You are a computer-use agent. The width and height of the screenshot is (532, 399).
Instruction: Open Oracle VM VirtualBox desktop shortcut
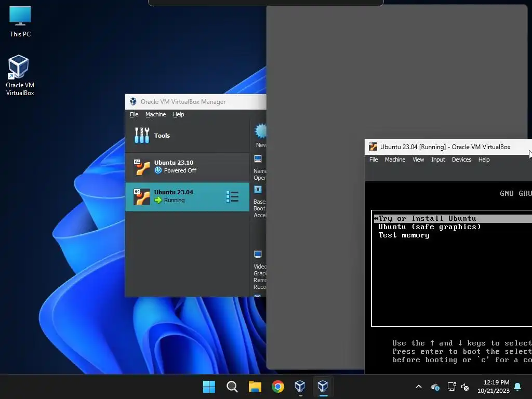coord(20,75)
